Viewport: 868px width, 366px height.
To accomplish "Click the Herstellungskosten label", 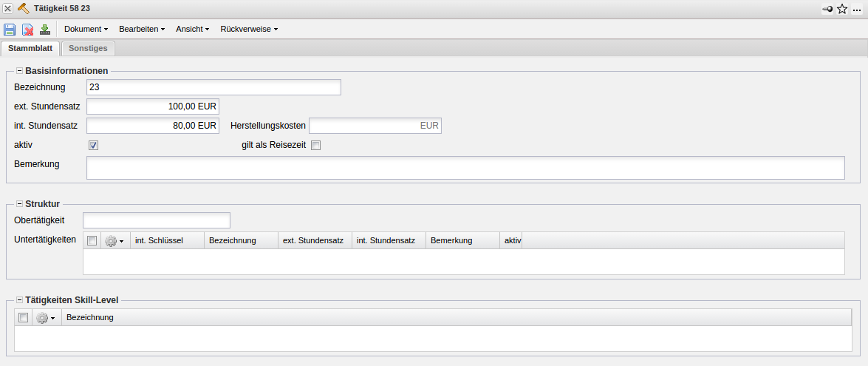I will [268, 126].
